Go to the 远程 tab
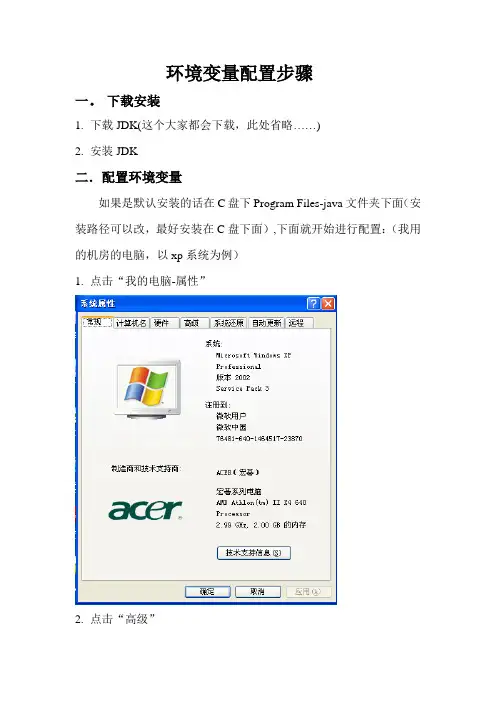 [x=298, y=323]
